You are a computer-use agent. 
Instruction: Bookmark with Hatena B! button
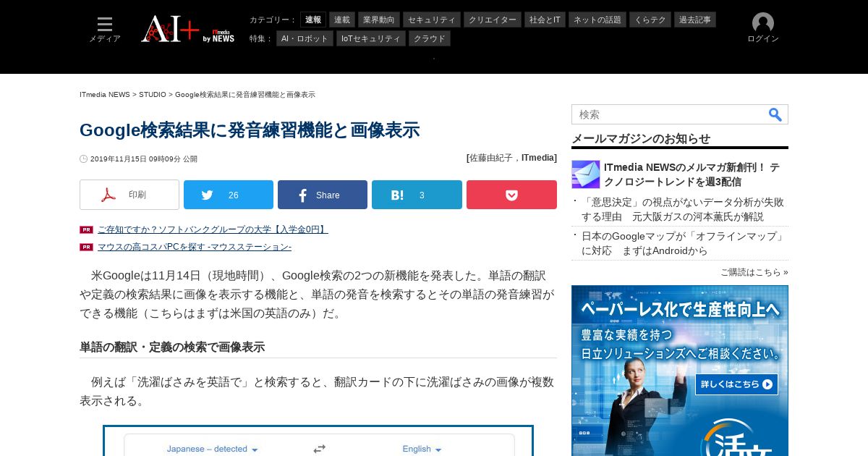pos(417,195)
